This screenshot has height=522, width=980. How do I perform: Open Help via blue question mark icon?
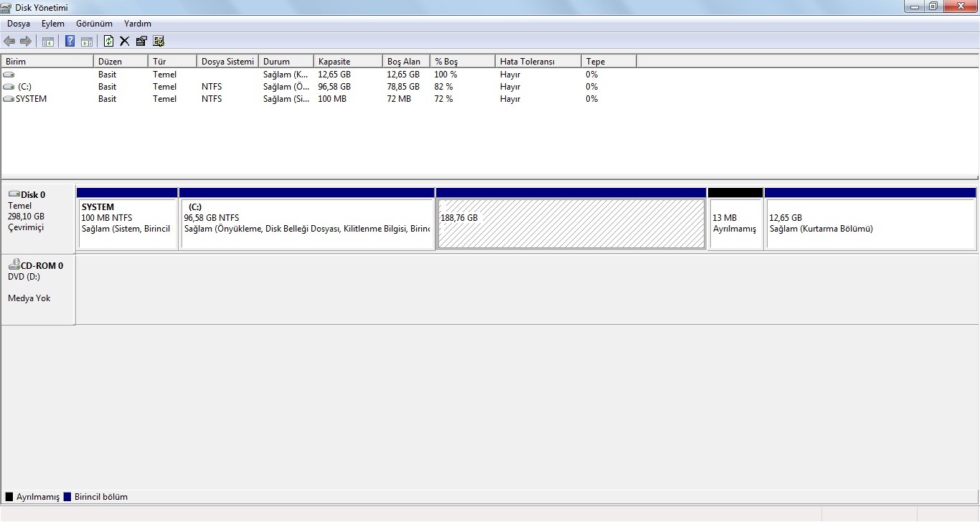click(70, 42)
